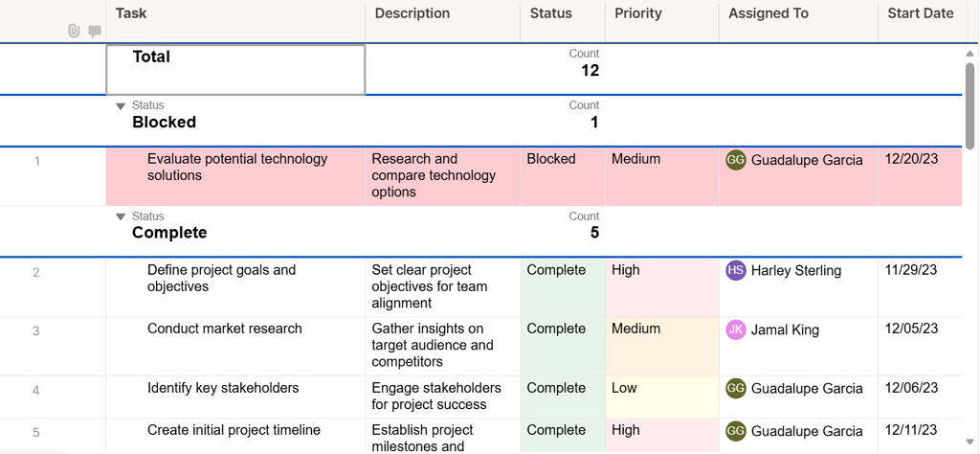Click Guadalupe Garcia's avatar in Blocked row
This screenshot has height=454, width=980.
point(735,160)
